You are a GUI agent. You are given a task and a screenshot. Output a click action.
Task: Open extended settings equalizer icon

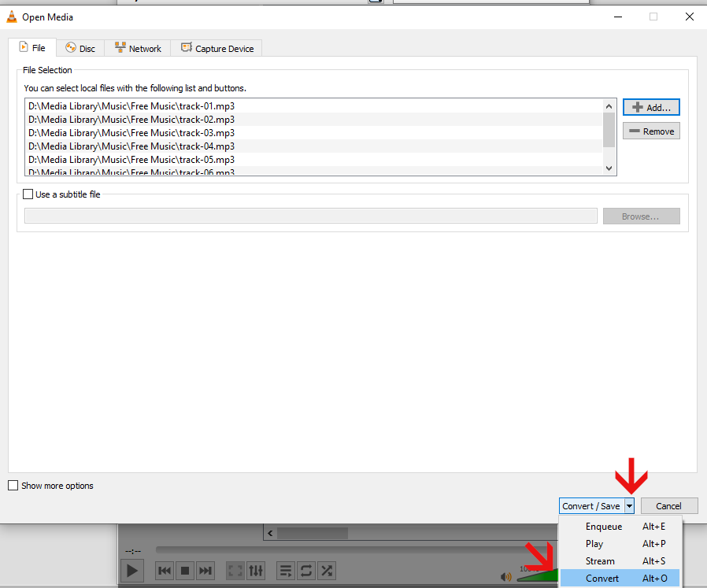point(256,570)
